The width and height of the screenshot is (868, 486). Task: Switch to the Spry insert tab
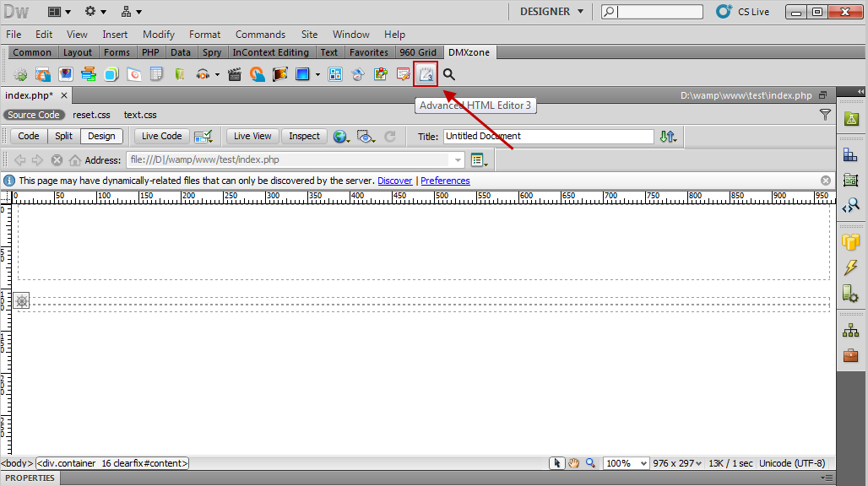click(x=211, y=52)
